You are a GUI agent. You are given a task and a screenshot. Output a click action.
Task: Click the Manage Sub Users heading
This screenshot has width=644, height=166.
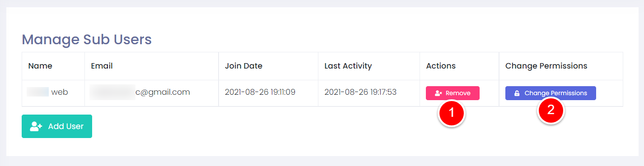87,40
